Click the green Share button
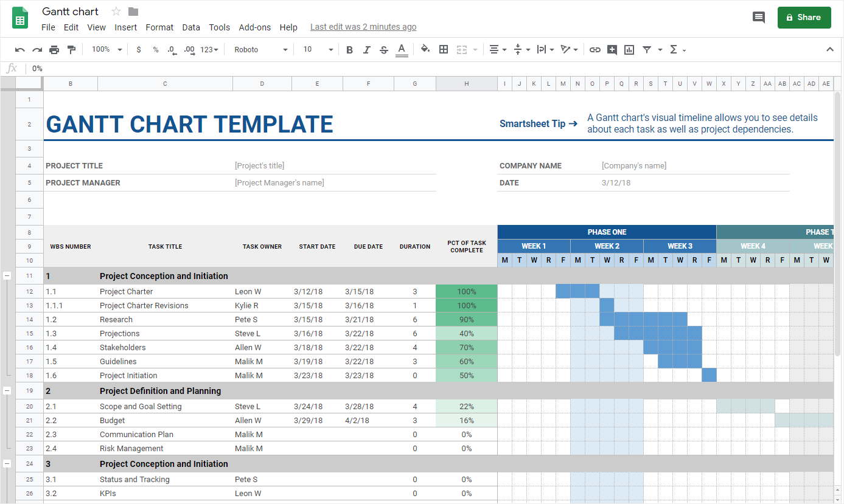 coord(803,18)
